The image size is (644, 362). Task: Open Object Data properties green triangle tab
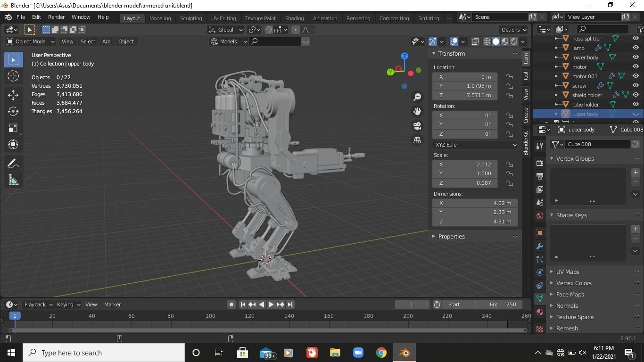[x=540, y=299]
